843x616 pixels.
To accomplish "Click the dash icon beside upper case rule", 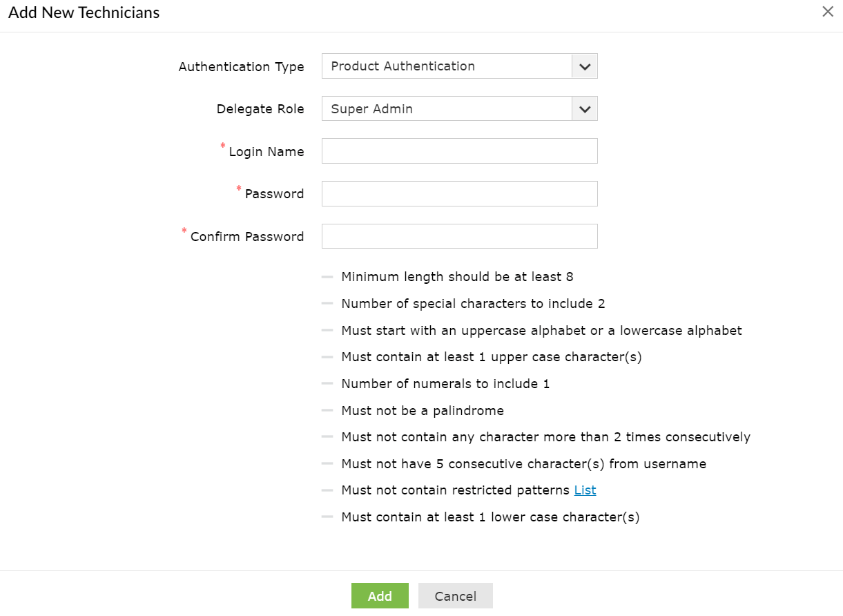I will [x=327, y=357].
